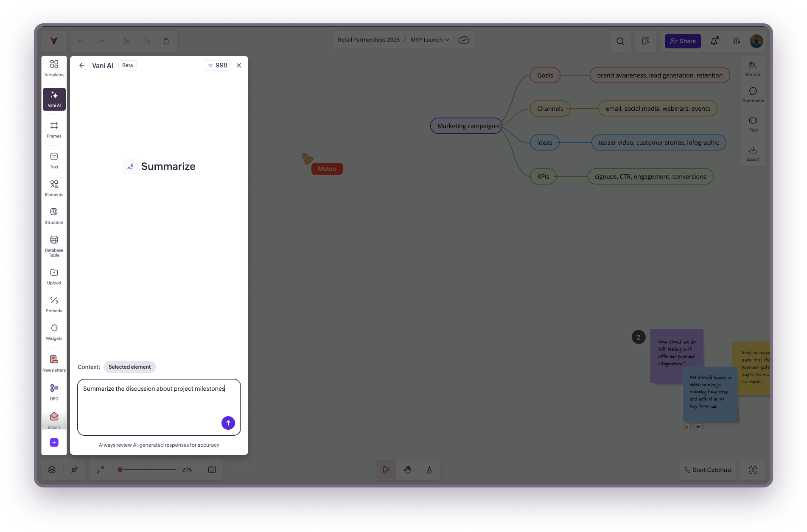Paste with the clipboard icon
807x532 pixels.
point(166,41)
